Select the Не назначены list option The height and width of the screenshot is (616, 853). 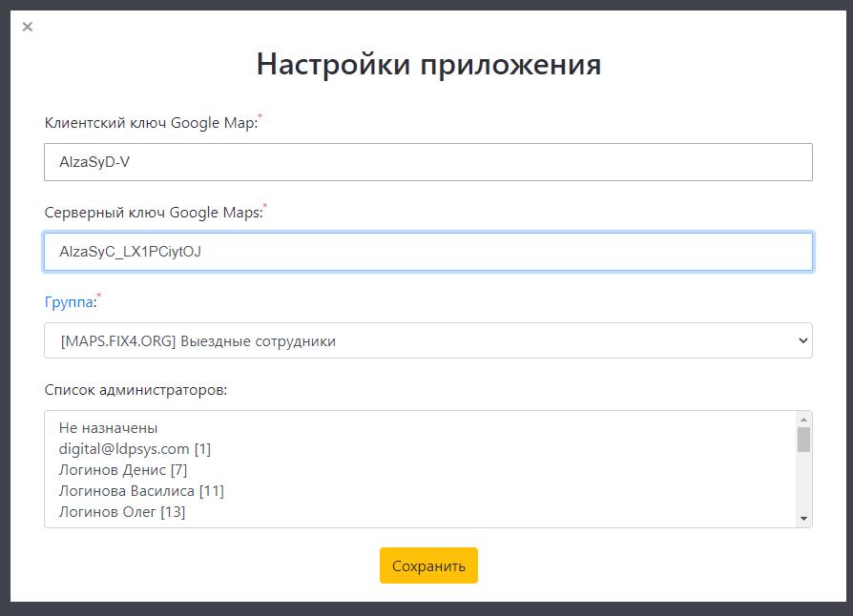click(108, 427)
